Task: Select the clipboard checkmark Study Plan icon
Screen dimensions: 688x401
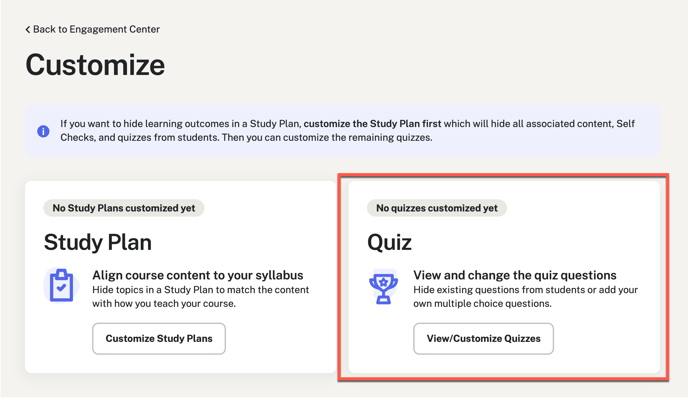Action: (61, 285)
